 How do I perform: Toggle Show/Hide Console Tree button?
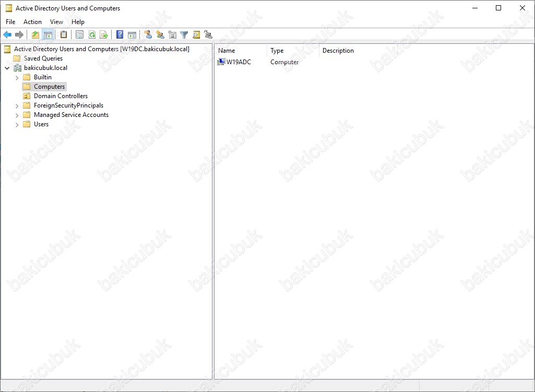tap(48, 34)
